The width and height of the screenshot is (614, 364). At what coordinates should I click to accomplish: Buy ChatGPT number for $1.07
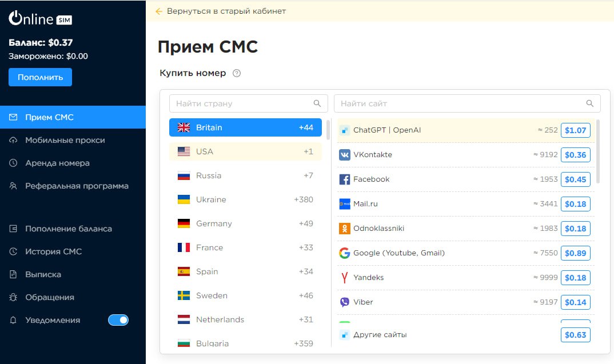(x=575, y=130)
